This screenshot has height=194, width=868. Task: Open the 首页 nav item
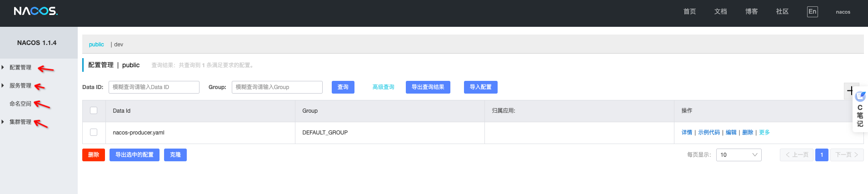(689, 12)
